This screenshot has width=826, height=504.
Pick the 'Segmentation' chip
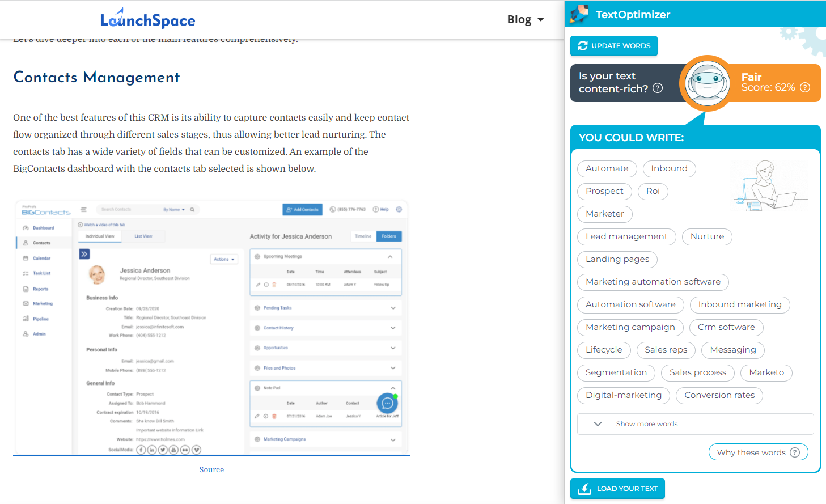616,372
